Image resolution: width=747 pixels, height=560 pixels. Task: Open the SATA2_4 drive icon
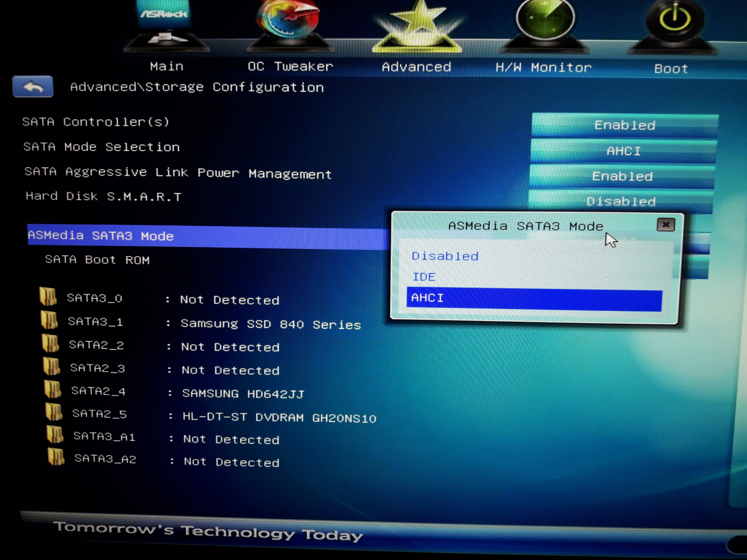(53, 389)
